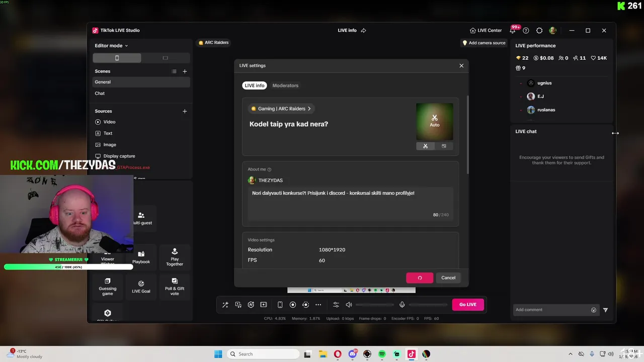Image resolution: width=644 pixels, height=362 pixels.
Task: Open the more options ellipsis menu
Action: [318, 305]
